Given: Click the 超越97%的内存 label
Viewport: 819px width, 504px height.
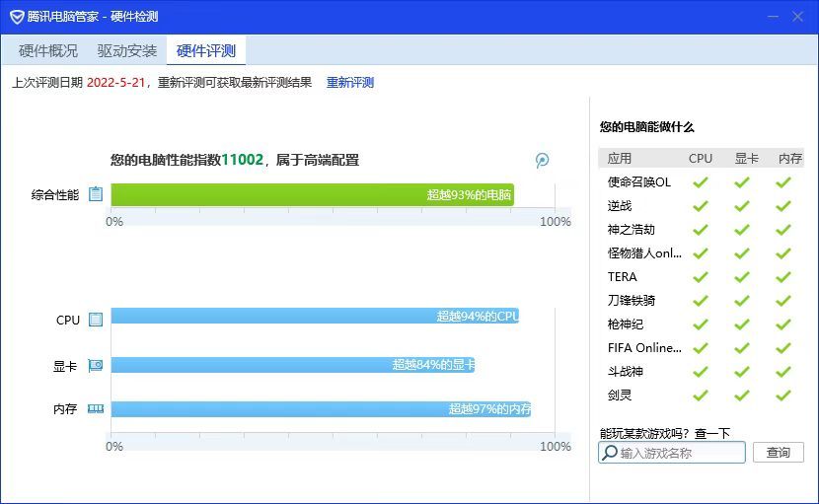Looking at the screenshot, I should tap(489, 409).
